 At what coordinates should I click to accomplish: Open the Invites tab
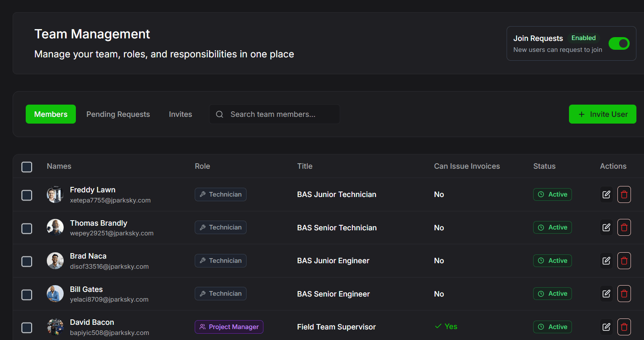tap(180, 114)
